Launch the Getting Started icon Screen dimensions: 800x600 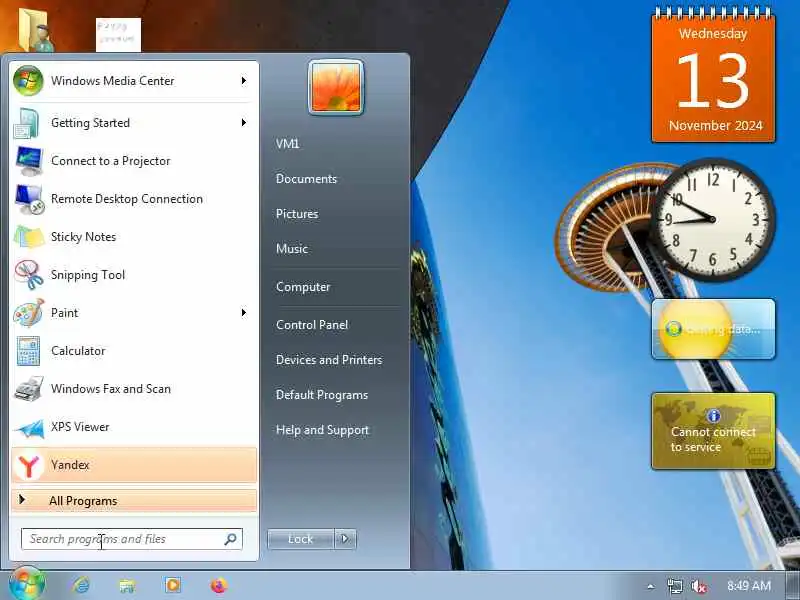point(28,123)
